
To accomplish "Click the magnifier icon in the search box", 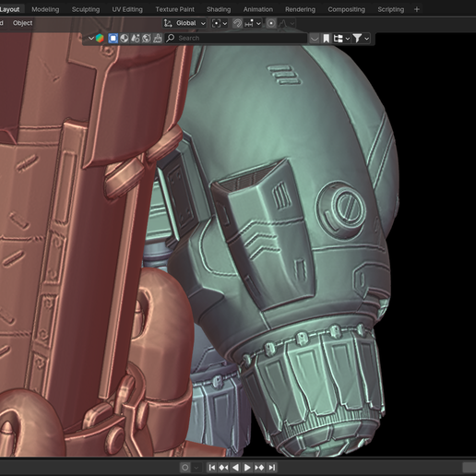I will 171,38.
